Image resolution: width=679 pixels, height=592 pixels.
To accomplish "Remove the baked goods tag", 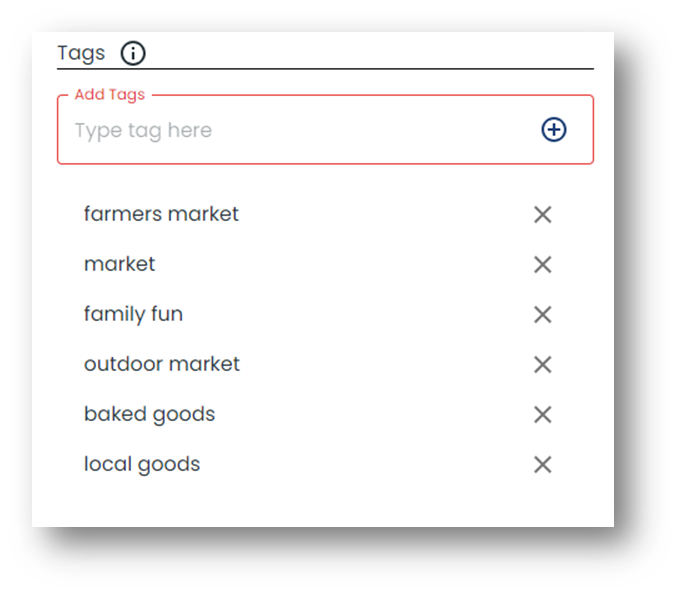I will pyautogui.click(x=543, y=415).
